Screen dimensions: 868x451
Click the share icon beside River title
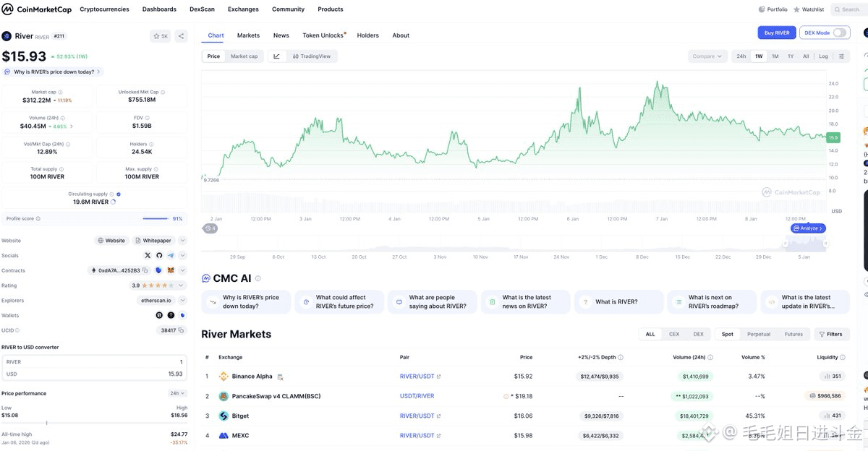click(181, 36)
